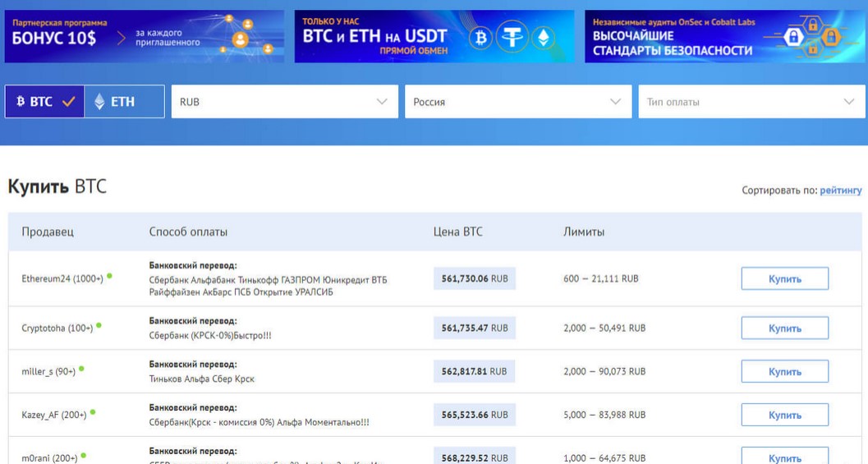Open seller m0rani (200+) profile
The image size is (868, 464).
49,458
